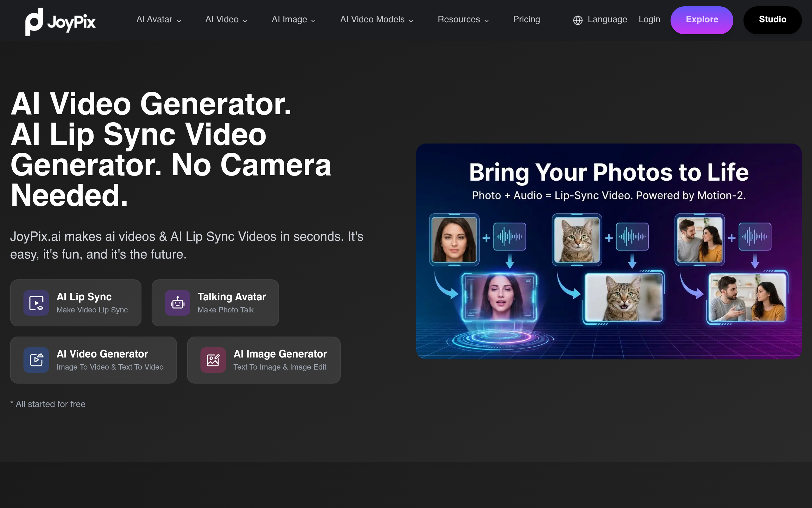Click the 'Make Photo Talk' subtitle
Screen dimensions: 812x508
226,310
